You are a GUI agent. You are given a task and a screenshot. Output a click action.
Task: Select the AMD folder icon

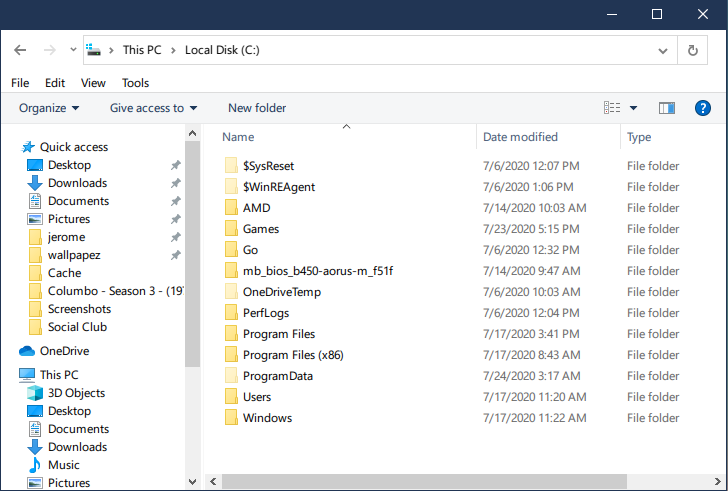[x=231, y=207]
